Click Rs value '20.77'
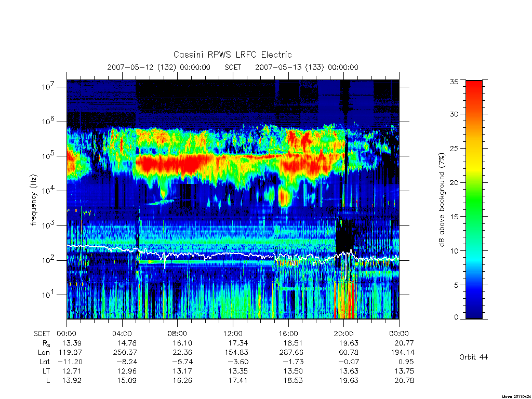Viewport: 532px width, 399px height. (404, 343)
